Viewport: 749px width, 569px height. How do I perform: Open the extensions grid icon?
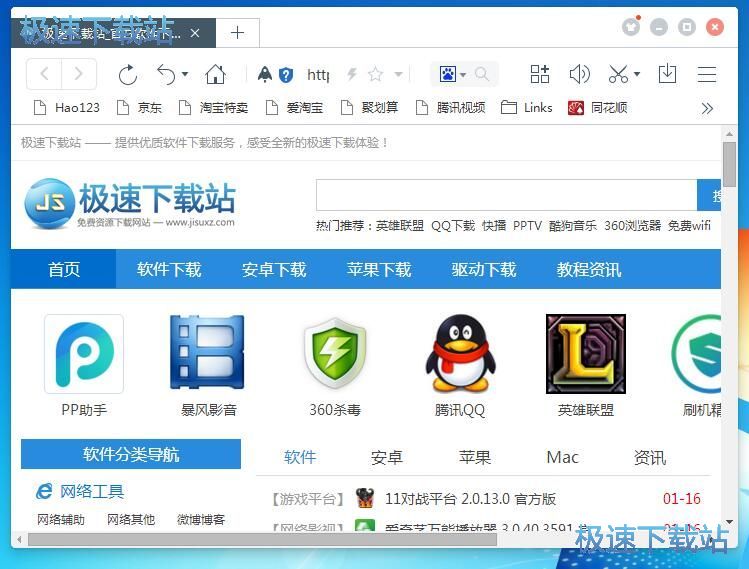click(x=540, y=74)
